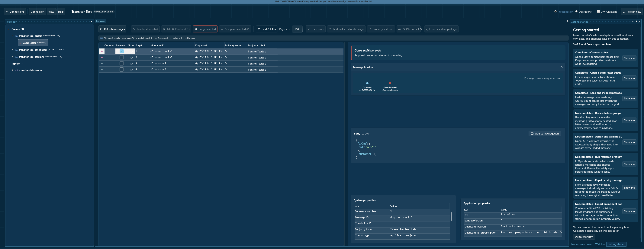Click the transiter-lab-orders queue icon
This screenshot has height=249, width=644.
(17, 36)
